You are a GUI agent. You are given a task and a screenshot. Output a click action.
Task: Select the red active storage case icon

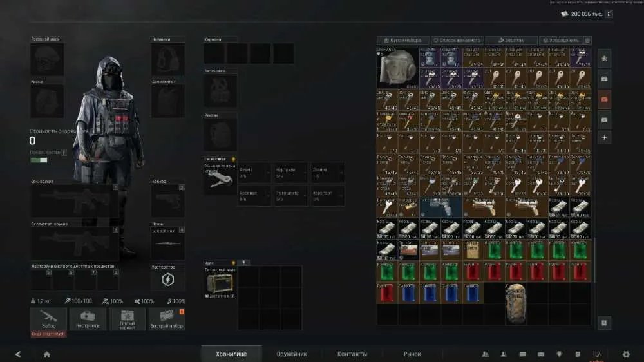(x=604, y=99)
